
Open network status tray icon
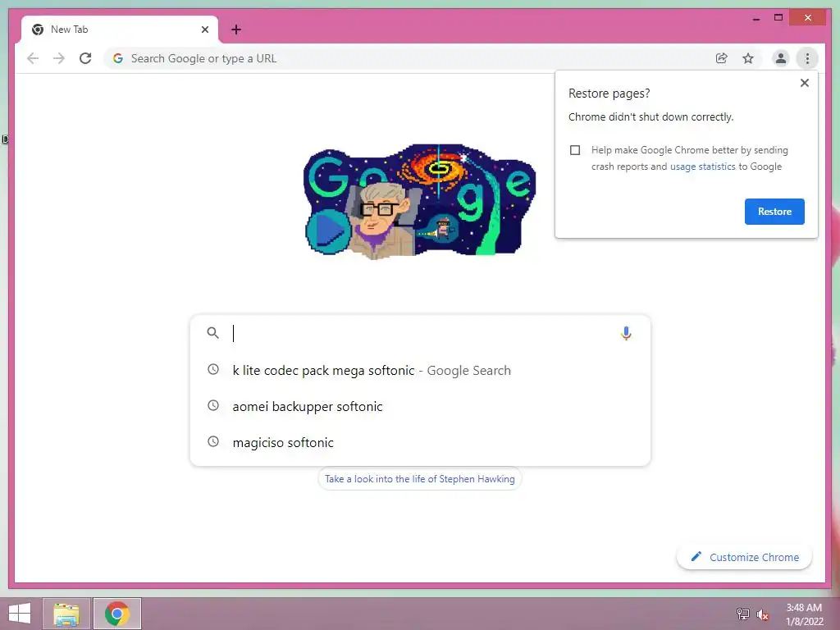pos(742,614)
